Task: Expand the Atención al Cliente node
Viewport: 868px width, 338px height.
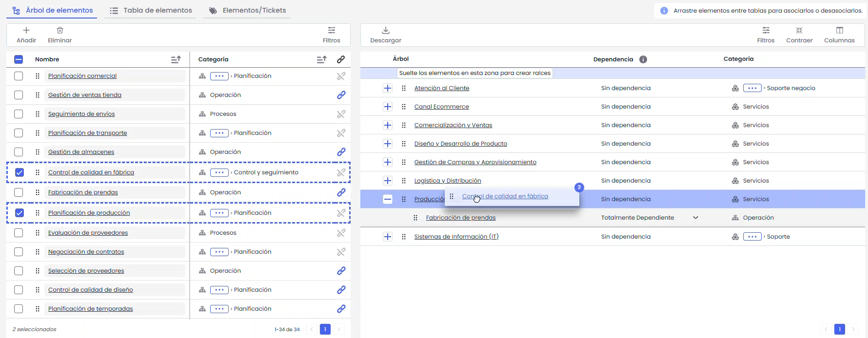Action: [388, 88]
